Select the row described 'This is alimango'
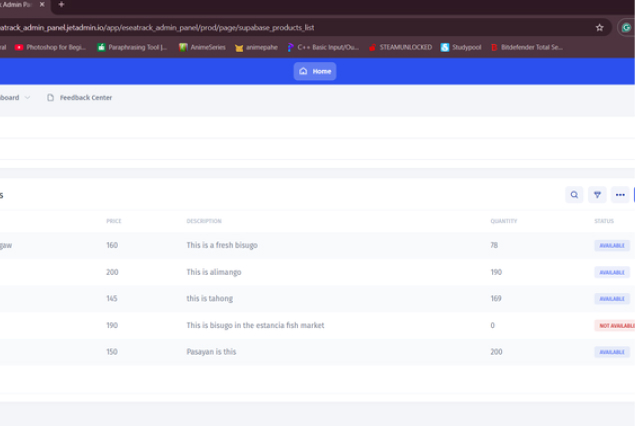This screenshot has height=426, width=635. [216, 272]
